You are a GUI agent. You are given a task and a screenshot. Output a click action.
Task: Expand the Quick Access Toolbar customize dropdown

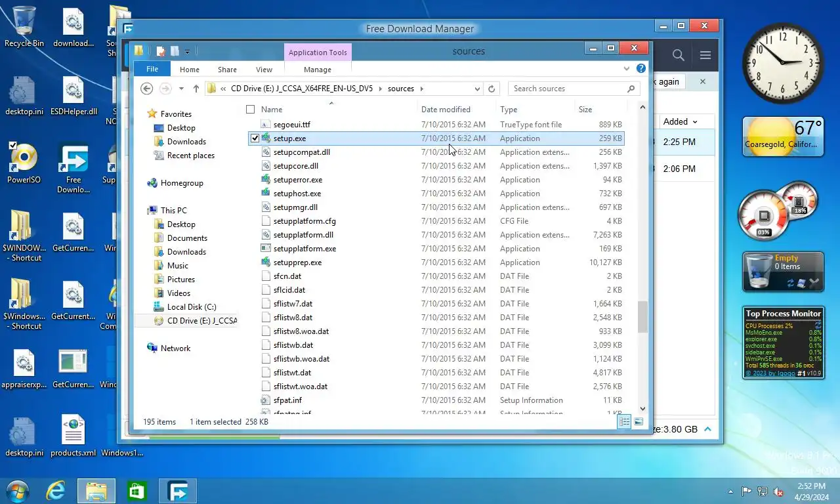[187, 51]
